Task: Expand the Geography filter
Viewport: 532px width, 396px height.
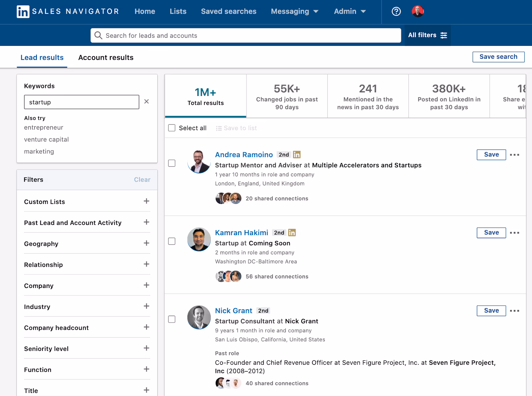Action: coord(146,243)
